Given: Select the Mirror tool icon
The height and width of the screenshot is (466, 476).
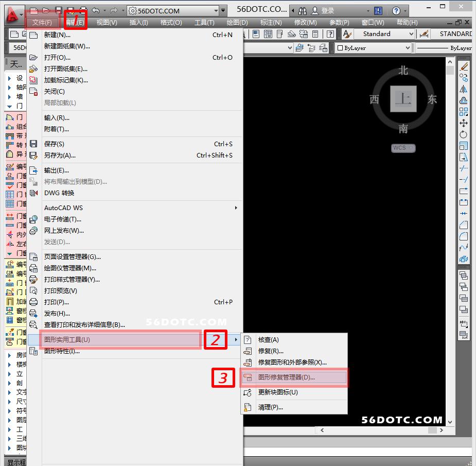Looking at the screenshot, I should coord(464,89).
